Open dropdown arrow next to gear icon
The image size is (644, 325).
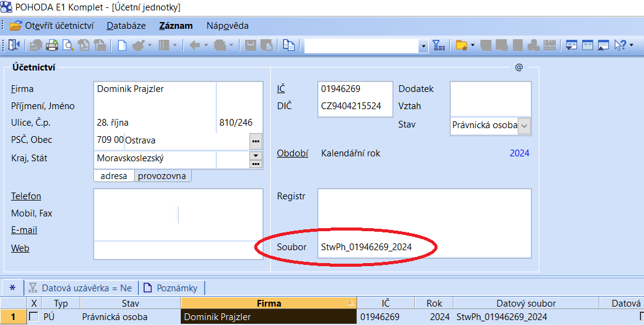click(232, 45)
